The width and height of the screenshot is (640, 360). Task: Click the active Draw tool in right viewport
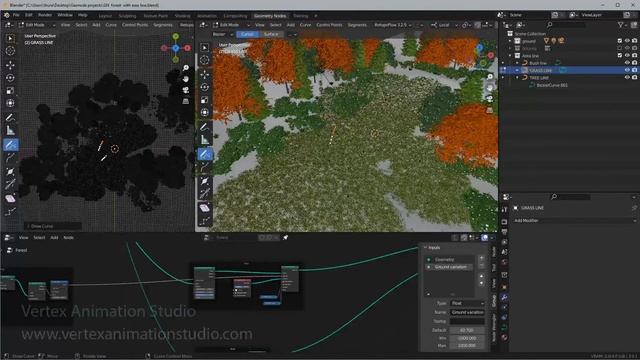coord(205,154)
